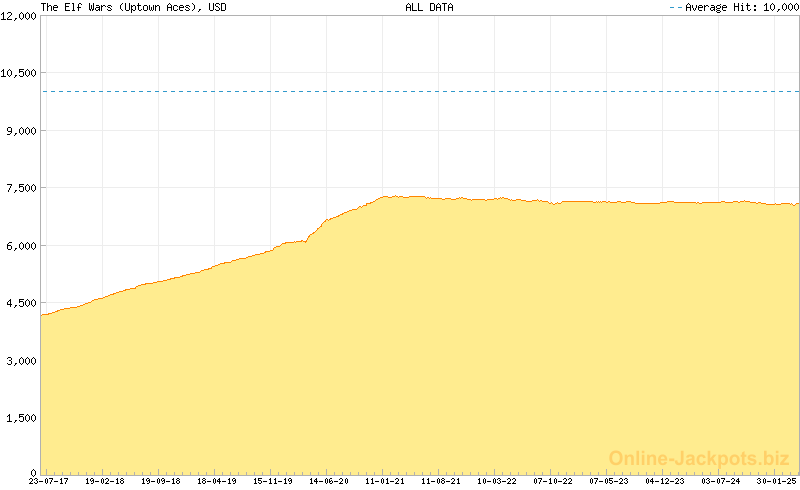
Task: Click the 1,500 y-axis label
Action: pyautogui.click(x=20, y=418)
